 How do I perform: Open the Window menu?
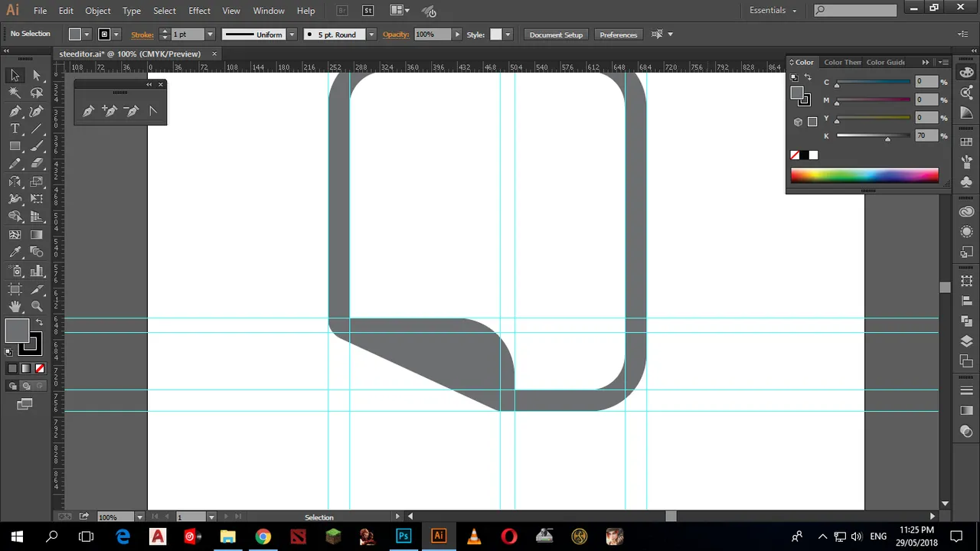tap(269, 11)
